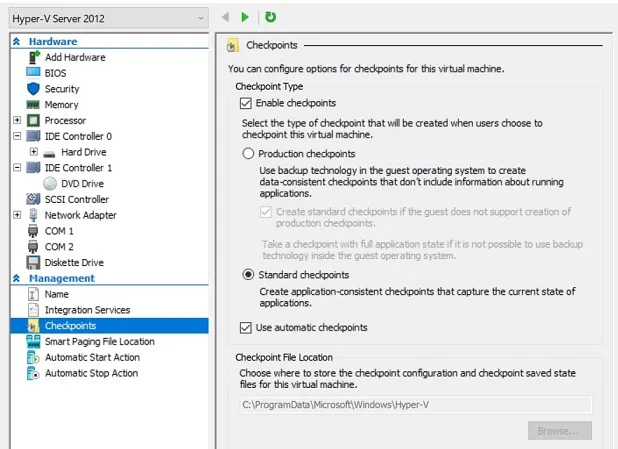Image resolution: width=618 pixels, height=449 pixels.
Task: Select the Diskette Drive icon
Action: tap(32, 263)
